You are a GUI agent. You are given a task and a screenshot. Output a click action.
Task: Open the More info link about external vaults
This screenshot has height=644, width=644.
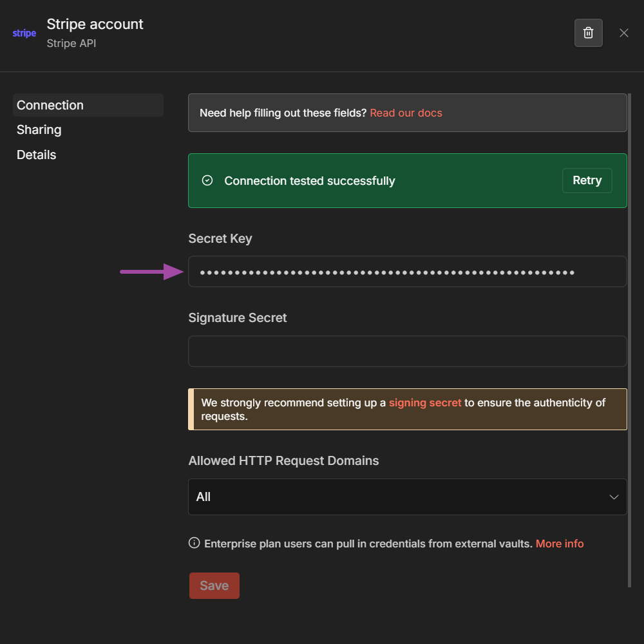pos(560,543)
